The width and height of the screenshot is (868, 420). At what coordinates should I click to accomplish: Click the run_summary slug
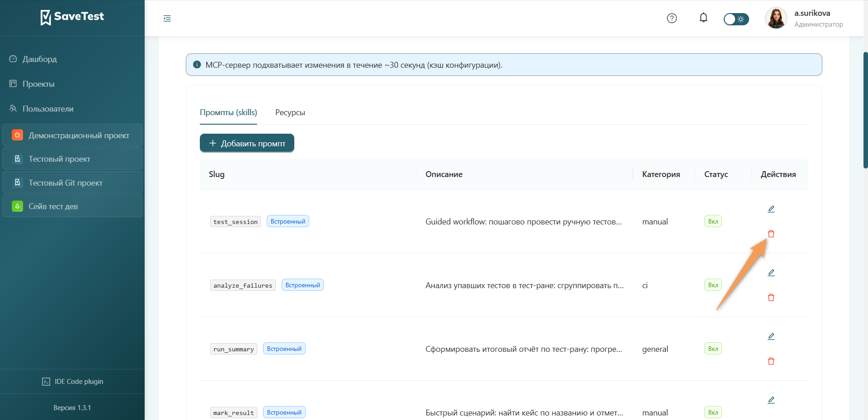234,349
